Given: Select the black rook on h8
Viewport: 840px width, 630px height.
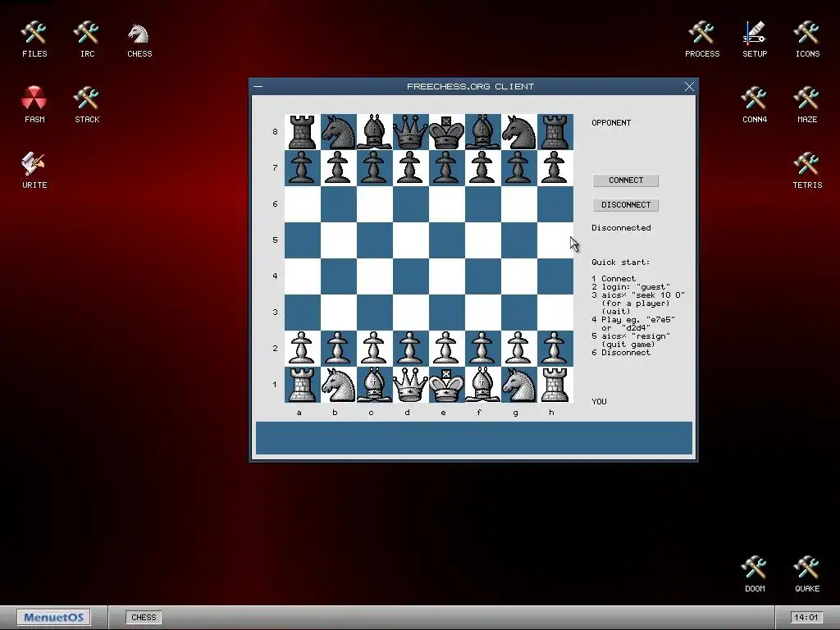Looking at the screenshot, I should point(555,132).
